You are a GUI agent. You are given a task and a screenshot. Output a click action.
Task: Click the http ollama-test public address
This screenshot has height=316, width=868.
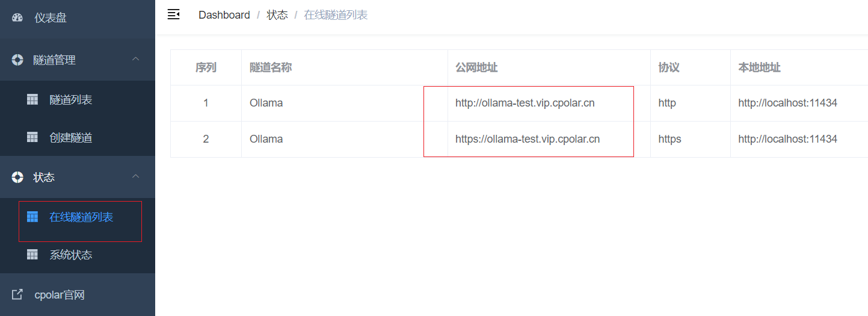pyautogui.click(x=525, y=103)
